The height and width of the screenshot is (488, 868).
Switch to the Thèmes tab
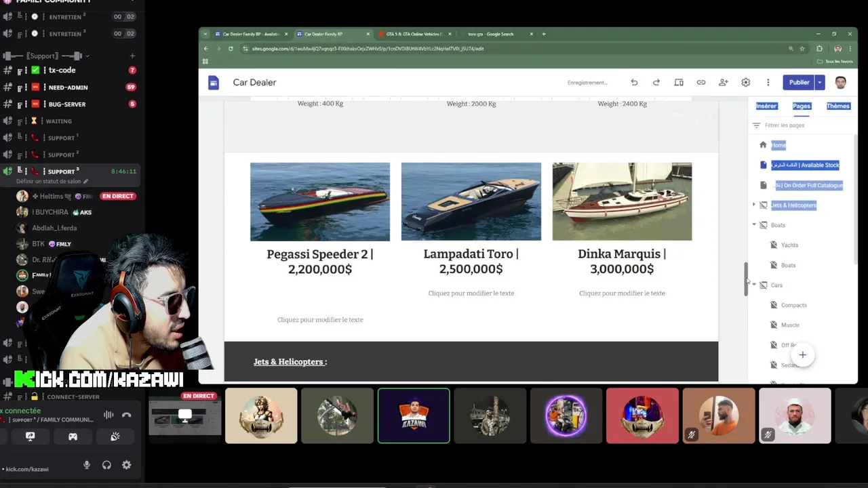(838, 106)
